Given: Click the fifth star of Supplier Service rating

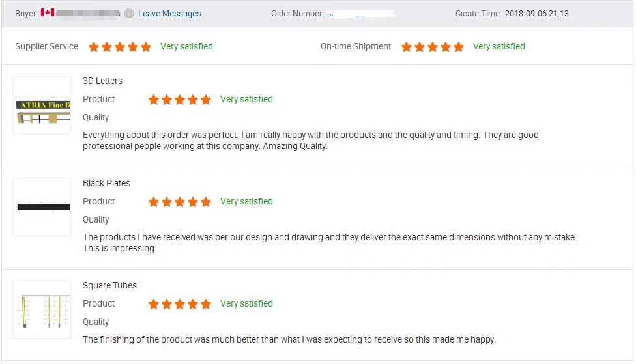Looking at the screenshot, I should (146, 47).
